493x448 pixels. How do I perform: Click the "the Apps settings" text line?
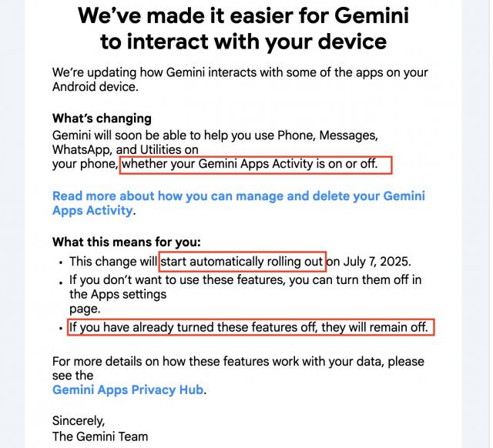pyautogui.click(x=117, y=294)
